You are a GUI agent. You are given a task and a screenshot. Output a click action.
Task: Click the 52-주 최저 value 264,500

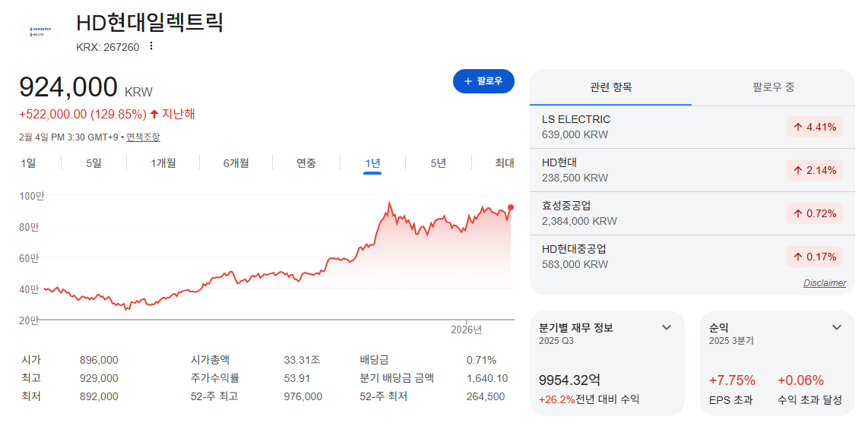click(487, 397)
